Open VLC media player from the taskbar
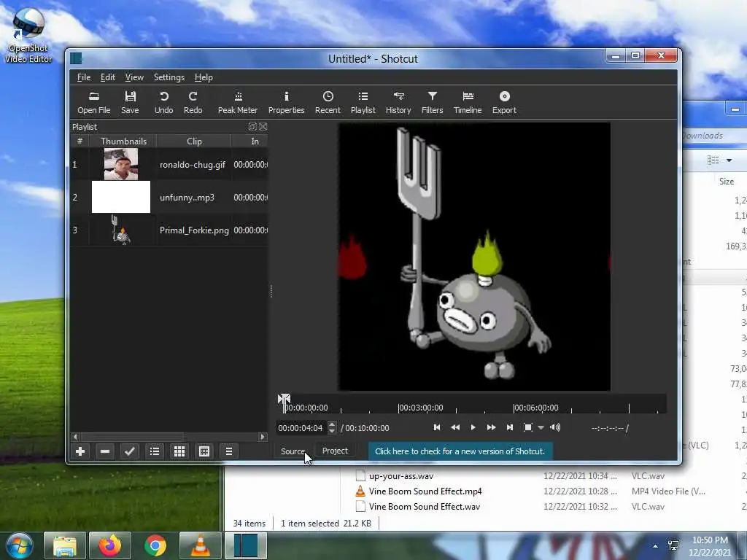 [x=201, y=545]
